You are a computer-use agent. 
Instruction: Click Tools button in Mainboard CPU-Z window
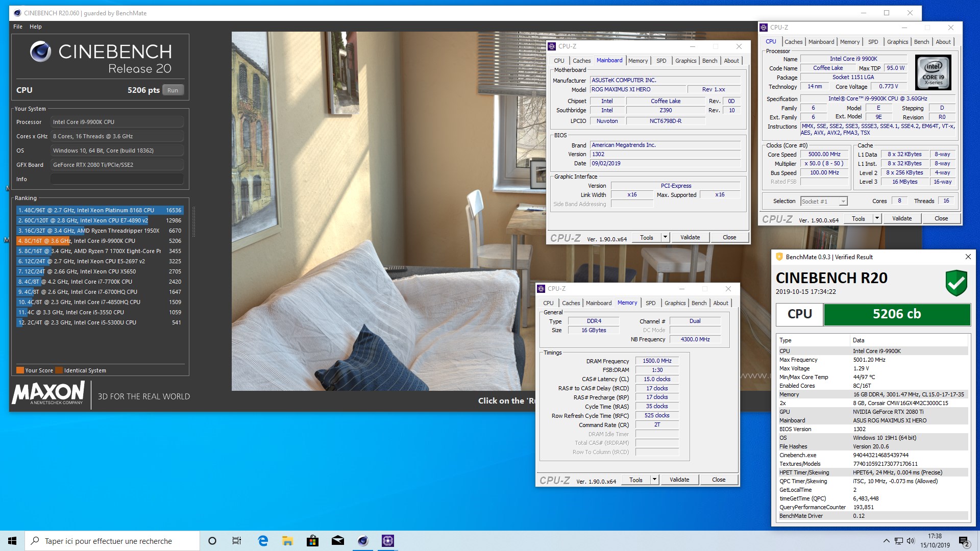(x=647, y=238)
